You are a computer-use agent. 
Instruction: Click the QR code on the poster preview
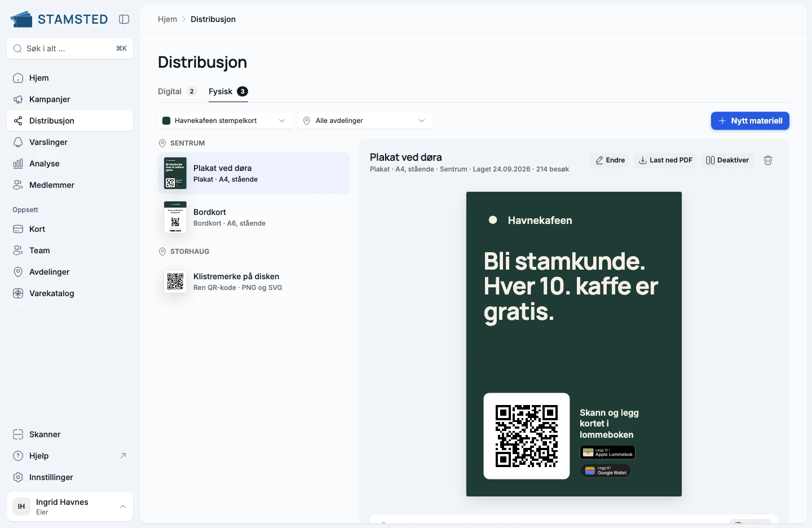coord(527,436)
